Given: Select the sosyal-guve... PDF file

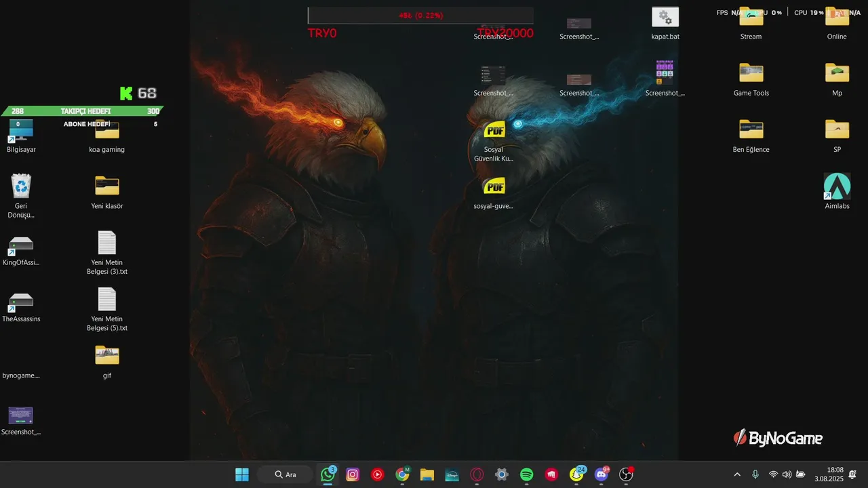Looking at the screenshot, I should click(494, 192).
